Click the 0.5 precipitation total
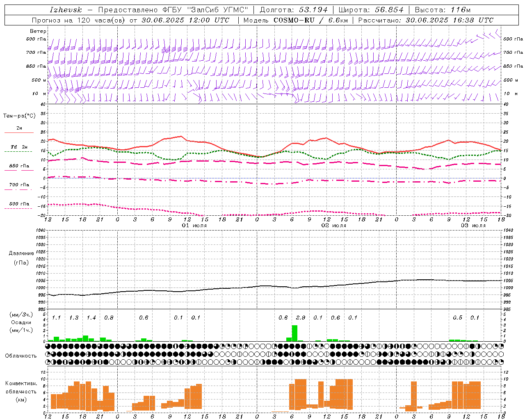 [x=457, y=318]
